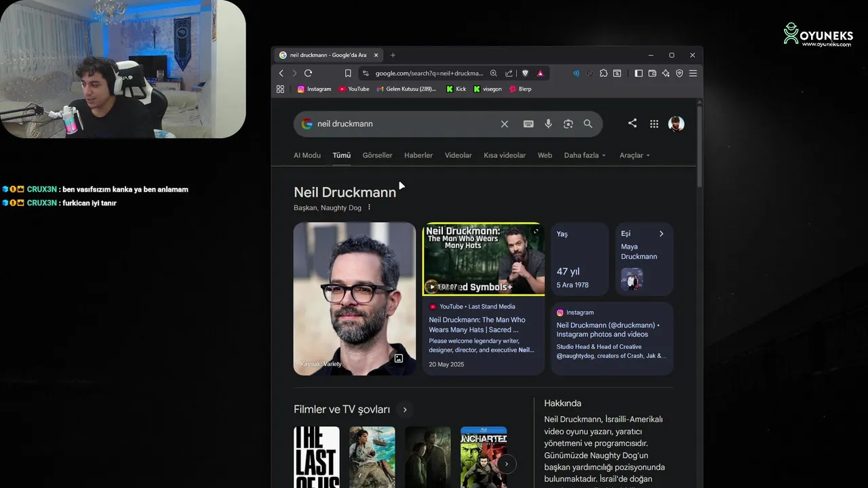
Task: Open Kick bookmark
Action: 456,89
